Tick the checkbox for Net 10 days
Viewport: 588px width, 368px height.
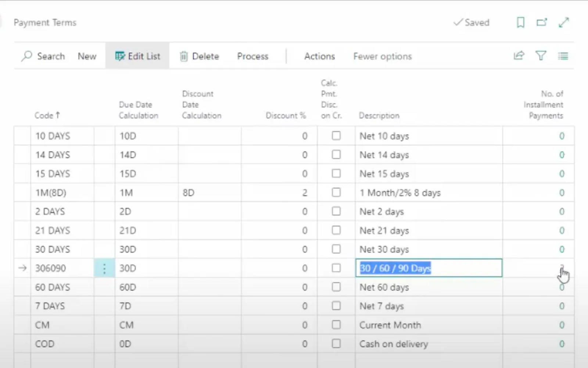[336, 136]
